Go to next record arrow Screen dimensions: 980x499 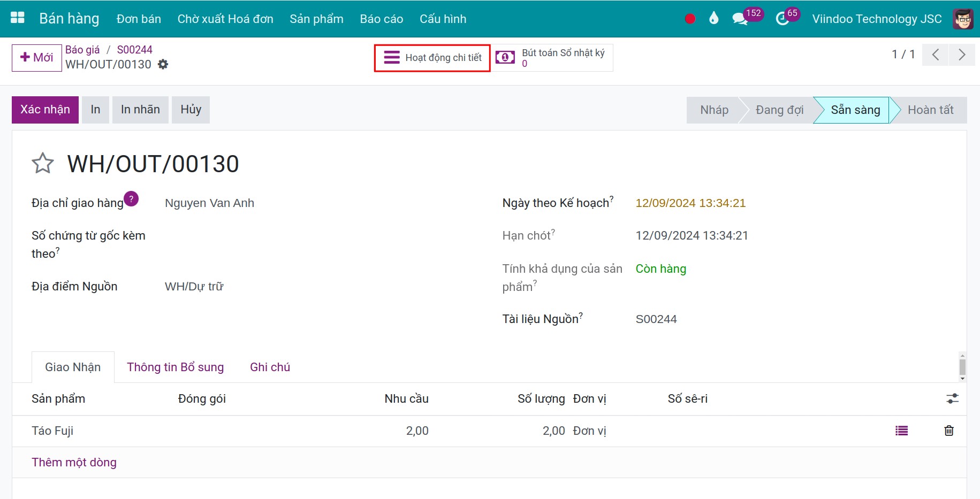pyautogui.click(x=962, y=55)
